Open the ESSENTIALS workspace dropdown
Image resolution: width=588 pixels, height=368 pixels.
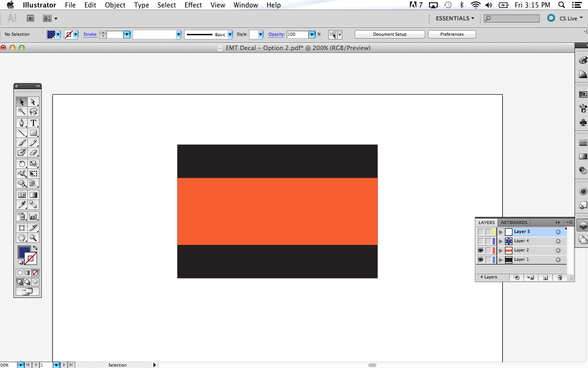coord(455,19)
